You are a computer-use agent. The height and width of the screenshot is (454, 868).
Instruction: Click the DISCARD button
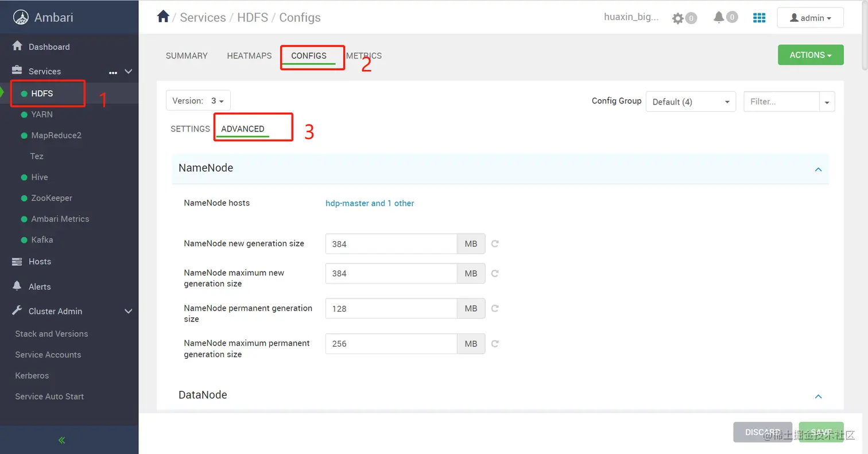tap(762, 432)
